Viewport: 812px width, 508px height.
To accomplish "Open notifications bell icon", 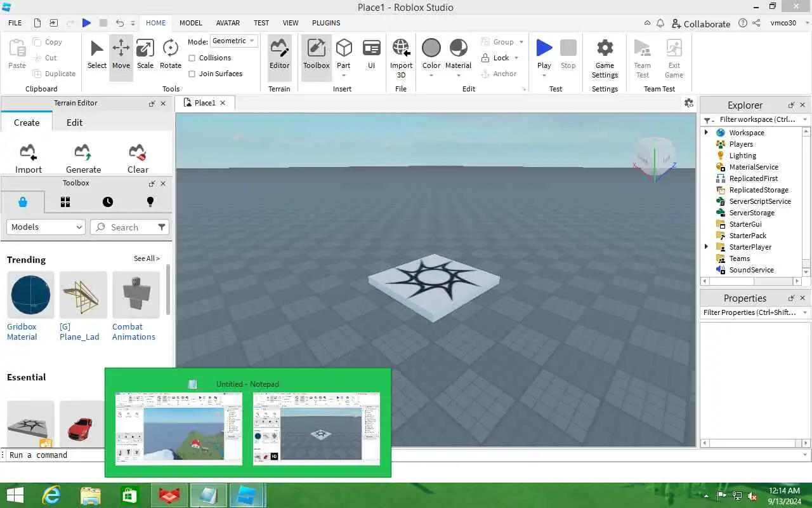I will [660, 23].
